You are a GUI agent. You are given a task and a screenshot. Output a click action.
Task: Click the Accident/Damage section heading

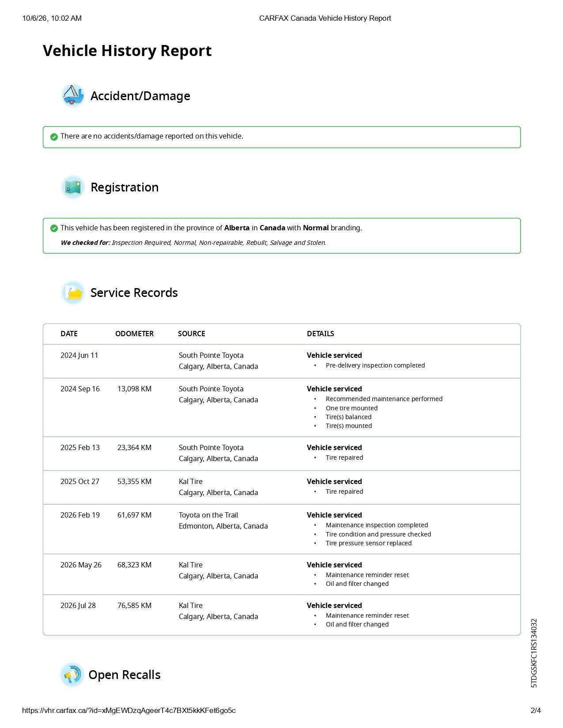tap(140, 96)
